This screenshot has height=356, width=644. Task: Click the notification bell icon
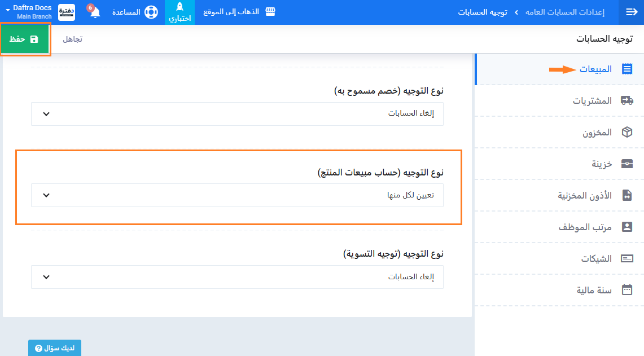[94, 12]
